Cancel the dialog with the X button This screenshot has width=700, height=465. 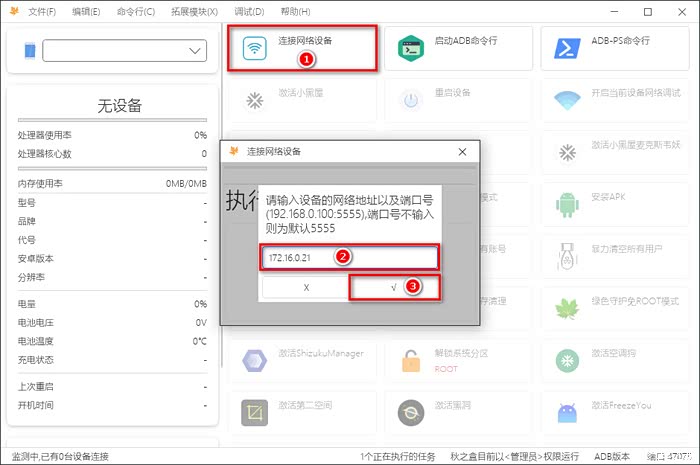pos(306,287)
